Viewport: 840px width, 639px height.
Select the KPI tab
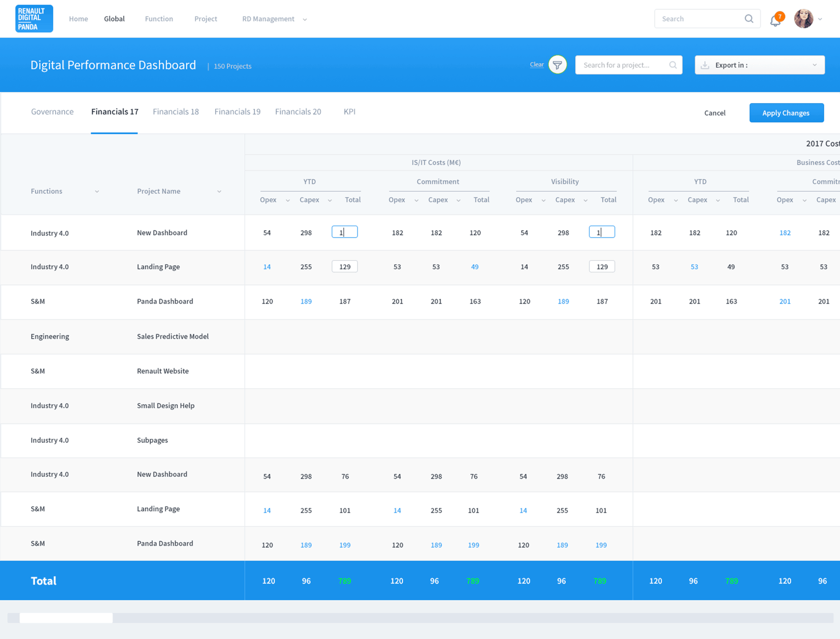pos(349,111)
